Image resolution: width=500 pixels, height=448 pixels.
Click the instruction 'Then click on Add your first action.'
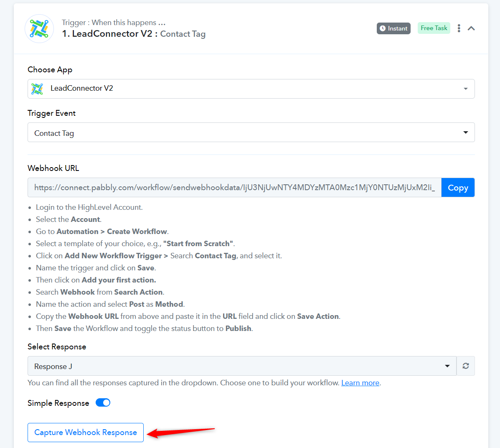96,280
